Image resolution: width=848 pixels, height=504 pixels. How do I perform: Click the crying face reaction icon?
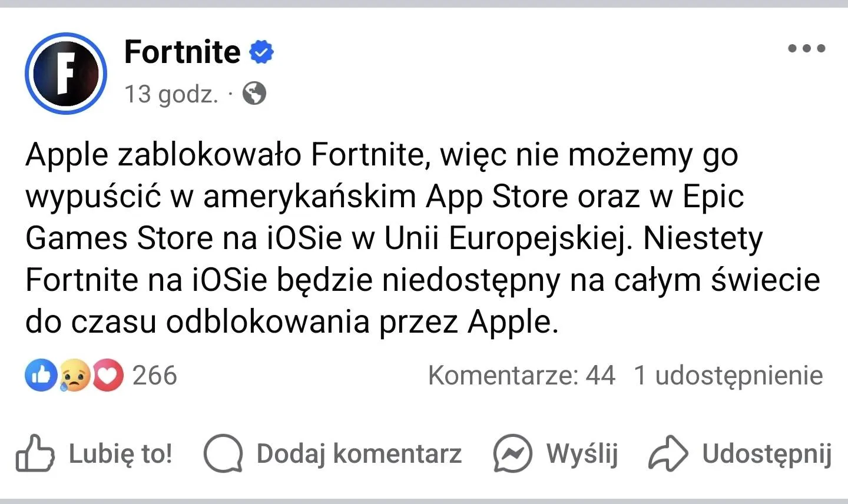click(75, 376)
